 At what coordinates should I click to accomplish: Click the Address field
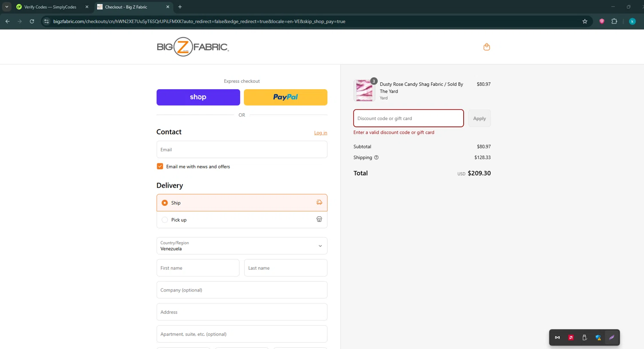tap(242, 312)
